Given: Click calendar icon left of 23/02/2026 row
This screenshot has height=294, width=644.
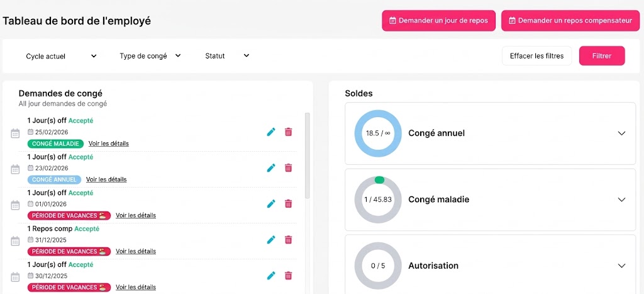Looking at the screenshot, I should point(15,169).
